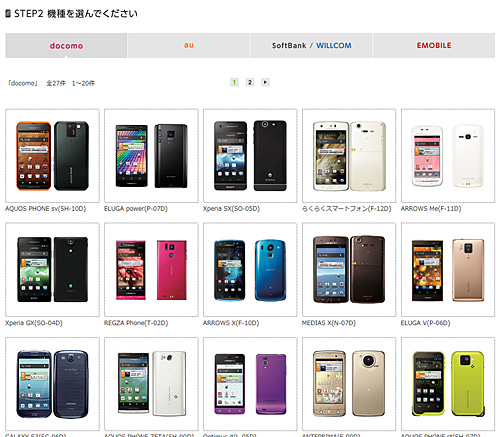Viewport: 500px width, 437px height.
Task: Choose the brown MEDIAS X (N-07D) image
Action: pos(349,270)
